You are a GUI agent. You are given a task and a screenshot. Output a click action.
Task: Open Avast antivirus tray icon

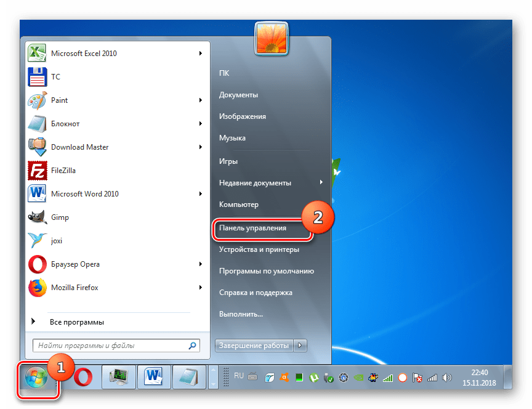(x=284, y=376)
